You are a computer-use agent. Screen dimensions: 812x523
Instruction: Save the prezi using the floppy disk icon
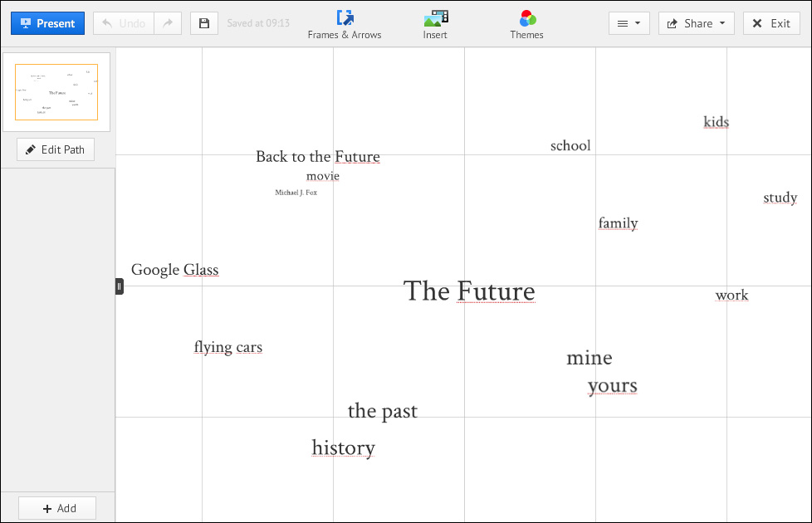coord(204,23)
